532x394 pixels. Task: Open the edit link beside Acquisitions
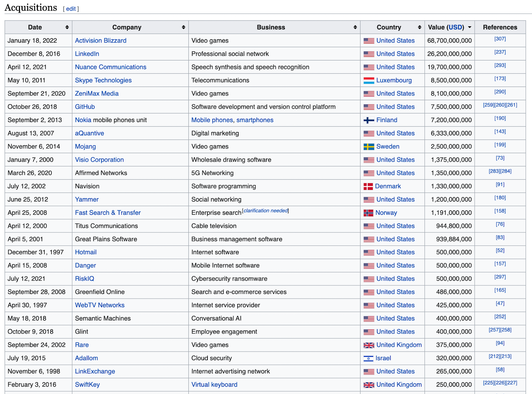pos(71,9)
